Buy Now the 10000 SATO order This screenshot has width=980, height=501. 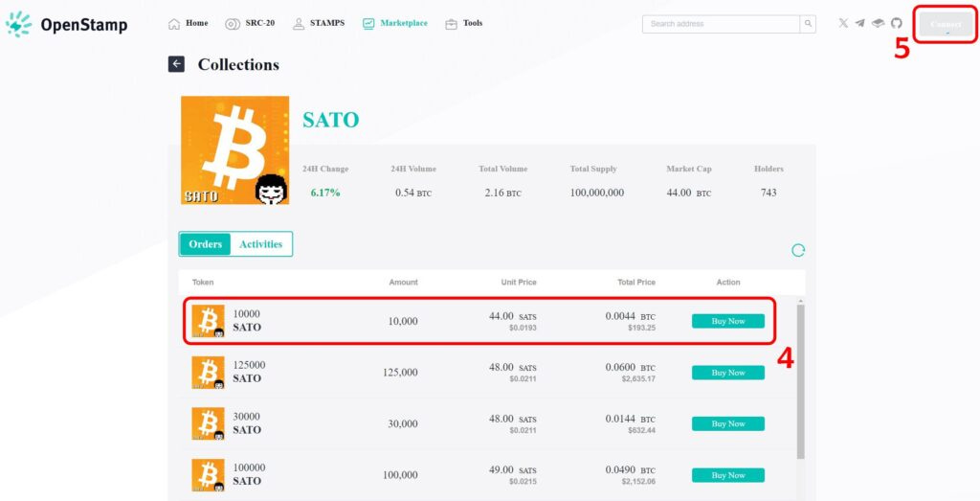[728, 321]
